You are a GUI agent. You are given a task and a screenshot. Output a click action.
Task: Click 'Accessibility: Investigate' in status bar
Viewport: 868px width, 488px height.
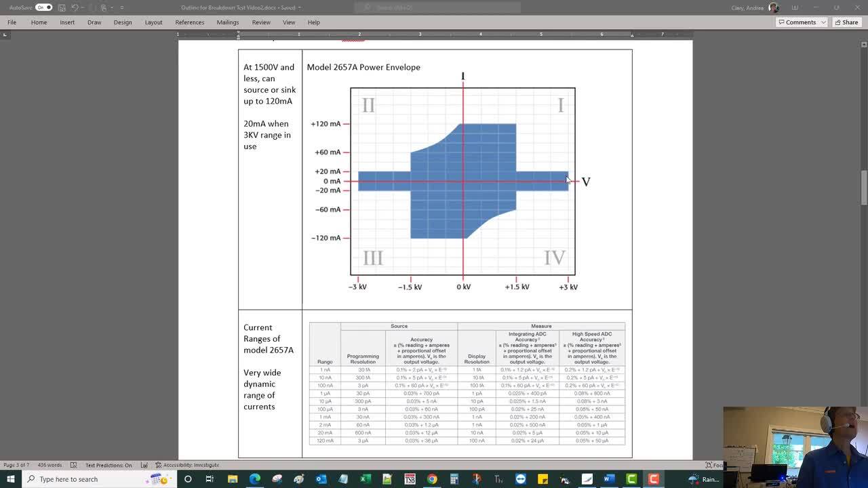pyautogui.click(x=187, y=465)
